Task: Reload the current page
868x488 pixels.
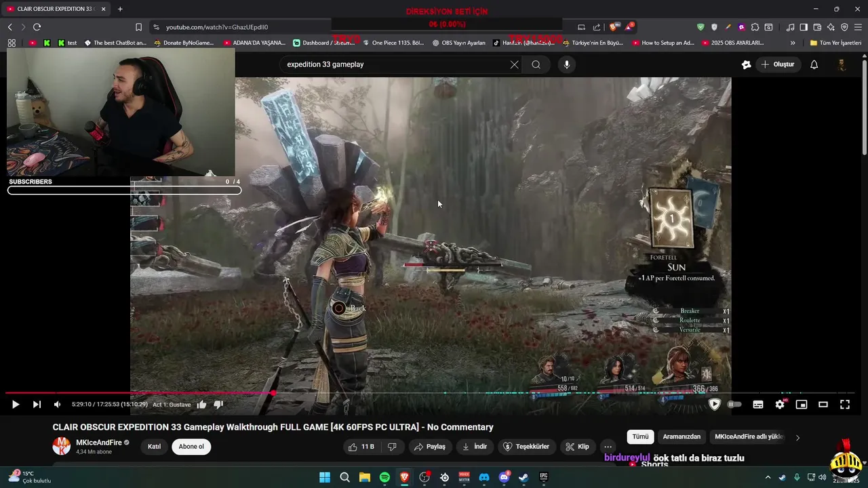Action: pyautogui.click(x=37, y=27)
